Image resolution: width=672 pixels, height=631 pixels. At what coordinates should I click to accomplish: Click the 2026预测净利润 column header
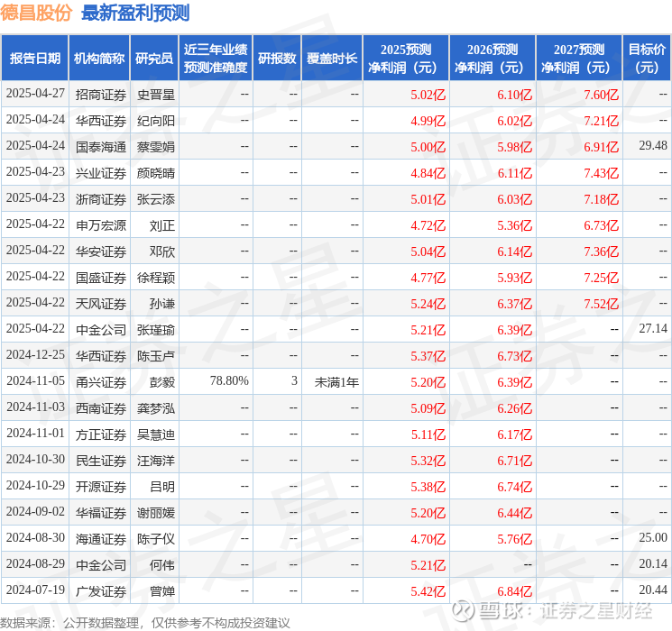click(492, 59)
